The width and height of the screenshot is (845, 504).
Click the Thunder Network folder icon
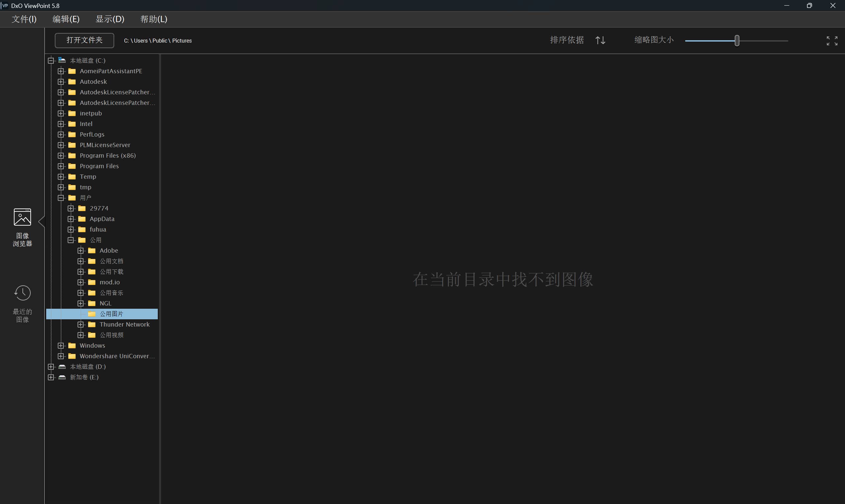point(92,325)
